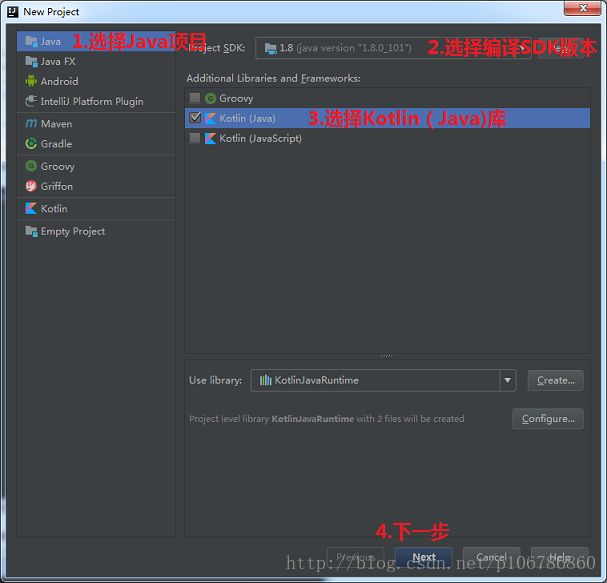Click the IntelliJ Platform Plugin icon
Viewport: 607px width, 583px height.
(31, 101)
